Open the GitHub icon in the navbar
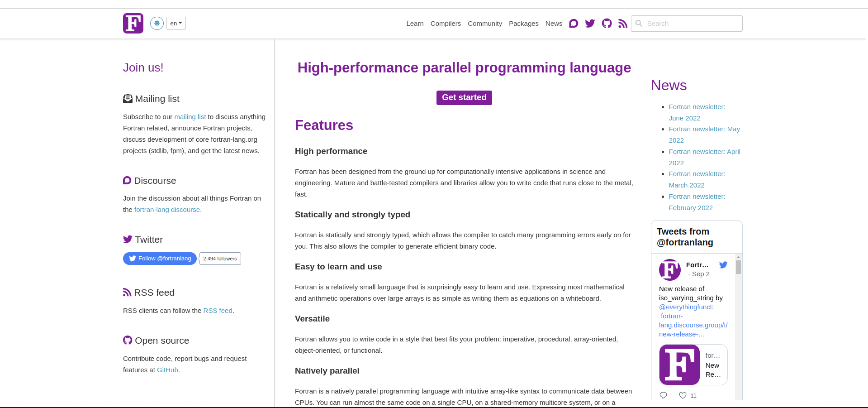This screenshot has width=868, height=408. (607, 24)
